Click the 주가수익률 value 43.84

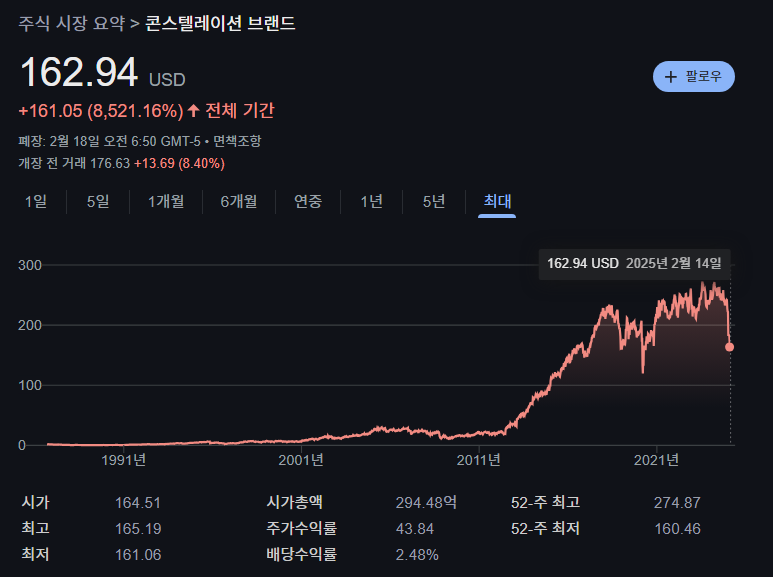pos(415,529)
